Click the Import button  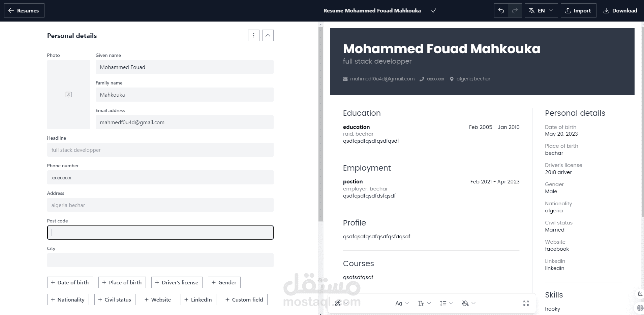(x=578, y=10)
